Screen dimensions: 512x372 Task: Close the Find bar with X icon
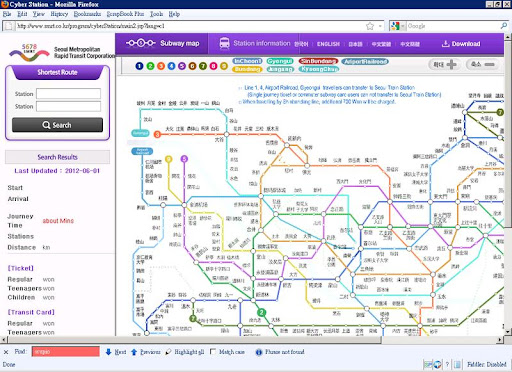click(x=6, y=352)
